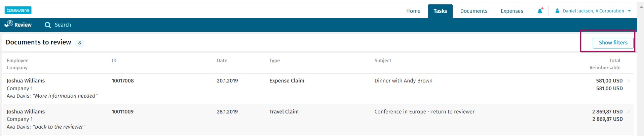Open the Search link
The height and width of the screenshot is (136, 644).
(x=63, y=25)
